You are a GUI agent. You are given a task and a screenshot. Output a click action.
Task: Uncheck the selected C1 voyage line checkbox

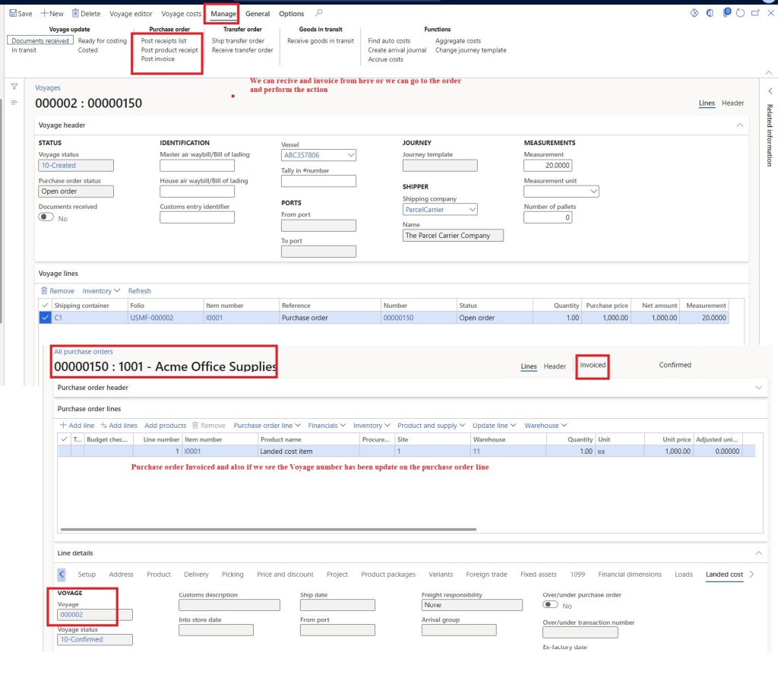[x=45, y=318]
